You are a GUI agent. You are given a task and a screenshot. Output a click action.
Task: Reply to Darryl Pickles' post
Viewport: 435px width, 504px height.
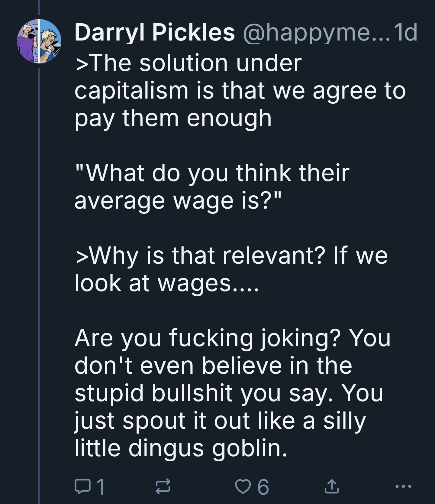click(81, 486)
